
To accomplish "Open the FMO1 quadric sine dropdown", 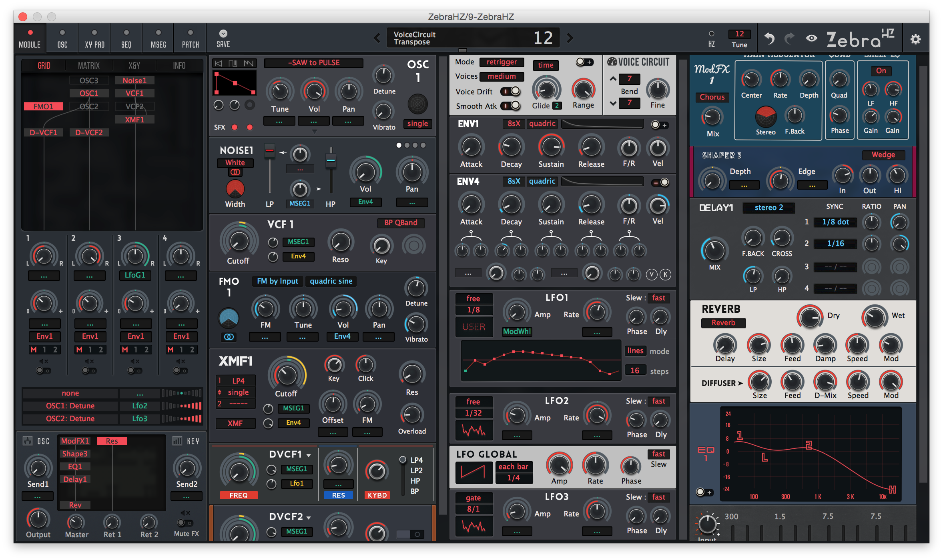I will tap(331, 281).
